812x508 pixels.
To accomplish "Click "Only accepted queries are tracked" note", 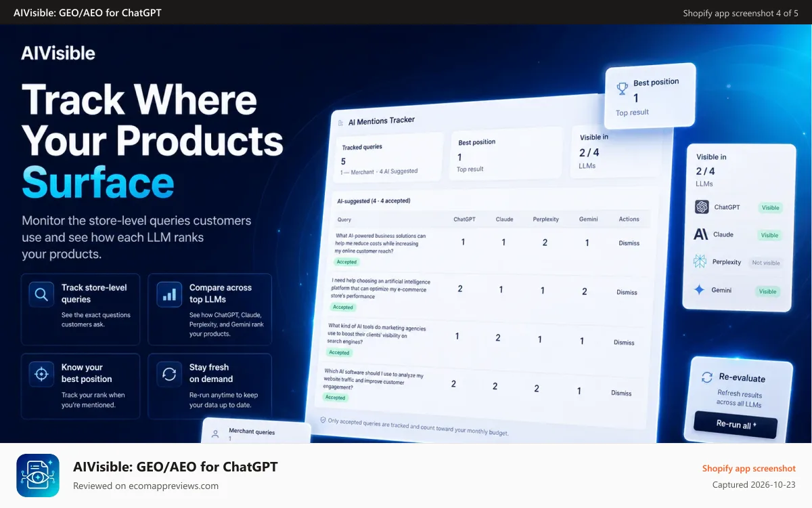I will pos(418,426).
